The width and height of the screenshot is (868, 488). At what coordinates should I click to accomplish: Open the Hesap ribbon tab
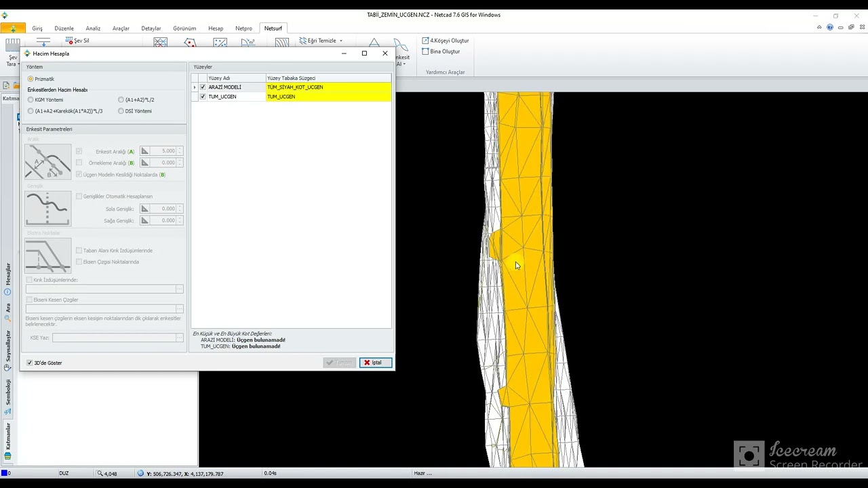point(216,28)
